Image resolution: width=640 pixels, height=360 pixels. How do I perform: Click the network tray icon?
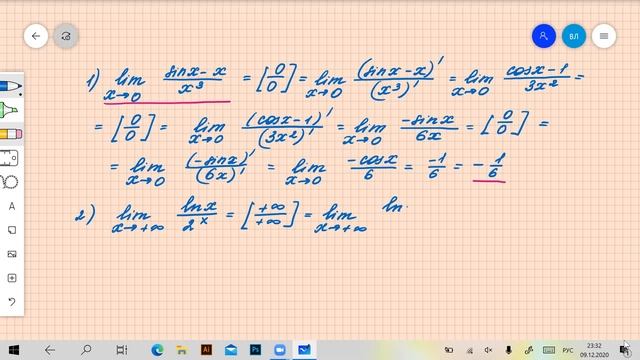pos(470,350)
